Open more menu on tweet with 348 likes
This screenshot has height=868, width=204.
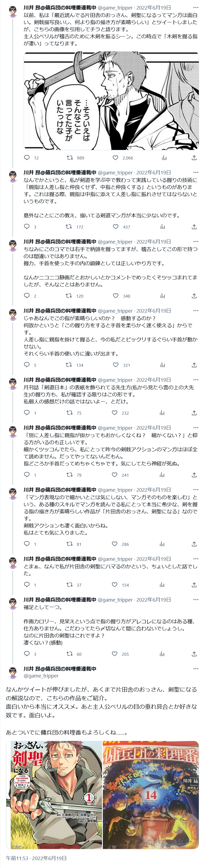coord(196,242)
